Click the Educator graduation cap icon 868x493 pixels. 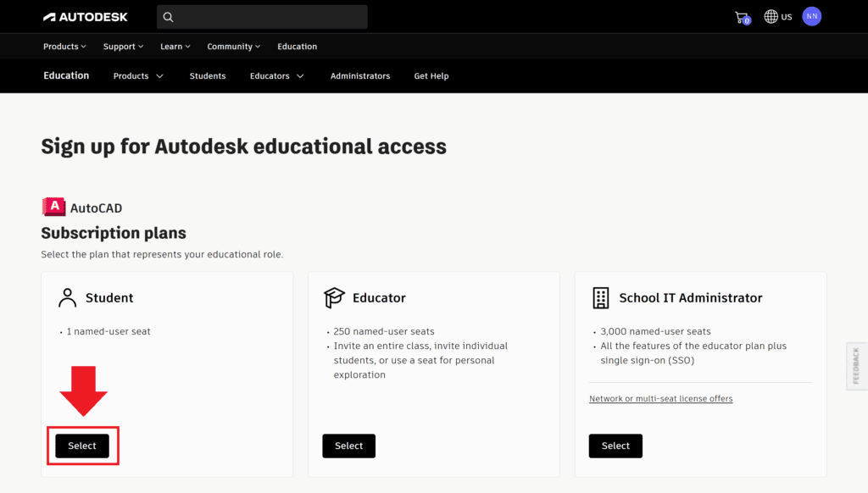point(334,297)
